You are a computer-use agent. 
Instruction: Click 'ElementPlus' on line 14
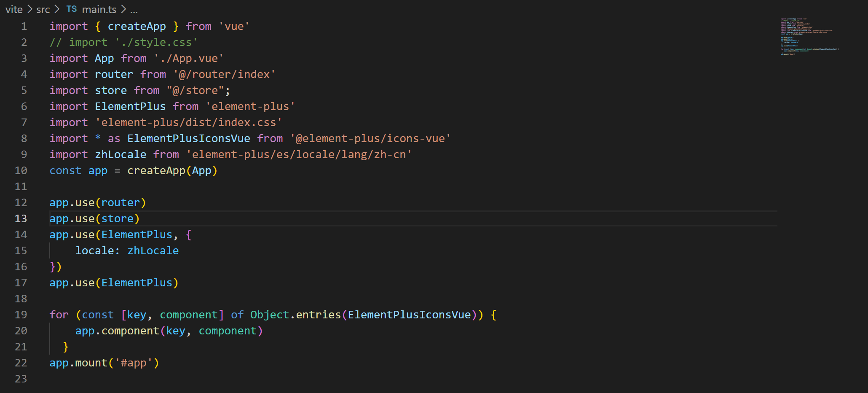(x=137, y=234)
